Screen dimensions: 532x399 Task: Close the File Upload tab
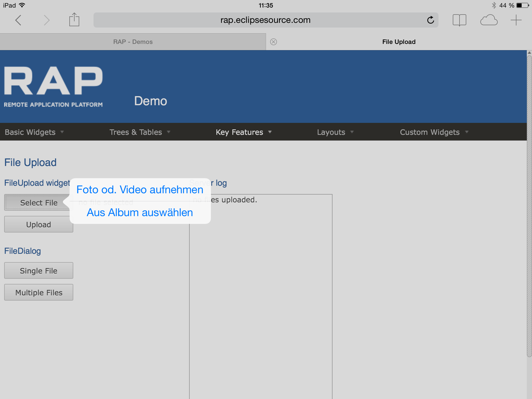click(x=274, y=42)
